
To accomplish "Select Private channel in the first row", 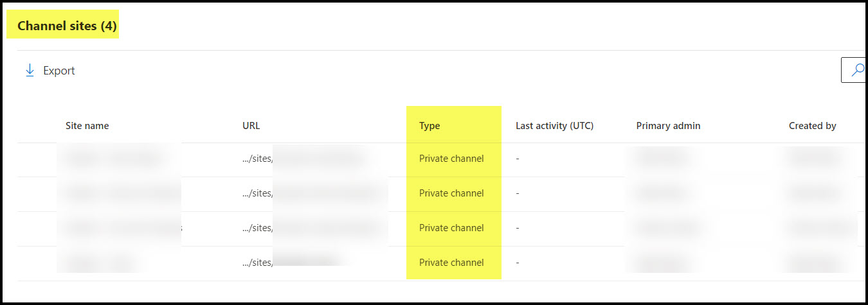I will coord(451,159).
